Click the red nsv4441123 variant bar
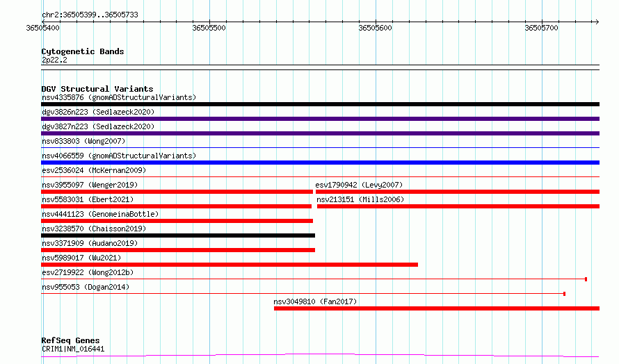Image resolution: width=619 pixels, height=364 pixels. click(x=177, y=221)
